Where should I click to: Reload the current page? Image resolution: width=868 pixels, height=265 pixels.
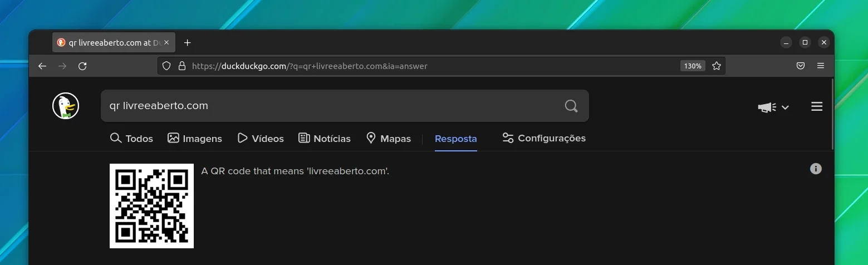[82, 66]
